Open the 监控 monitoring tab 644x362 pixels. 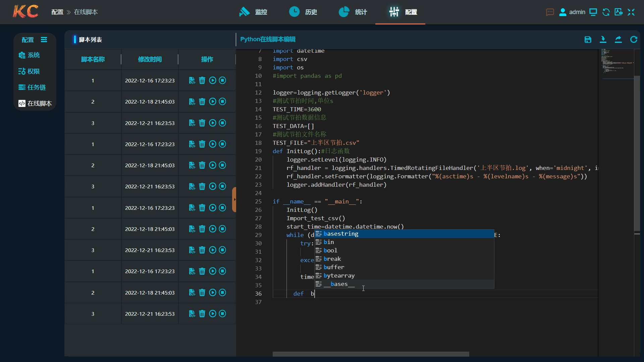(253, 12)
